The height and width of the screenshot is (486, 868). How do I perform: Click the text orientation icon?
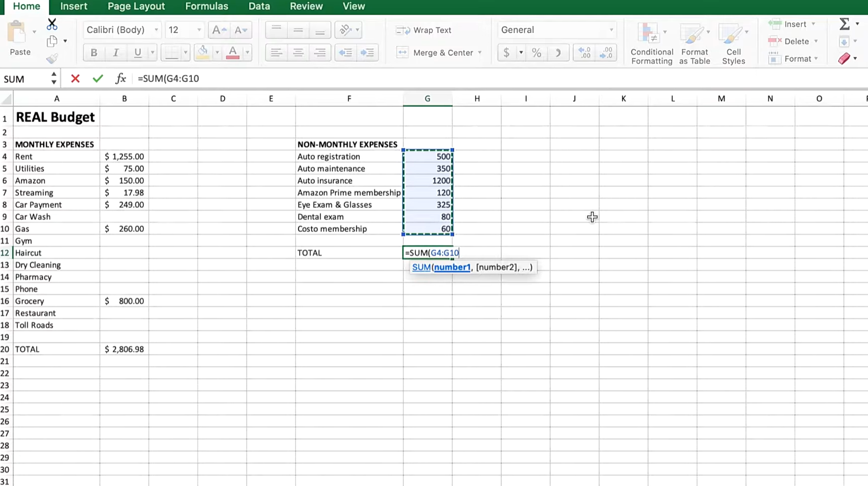[x=346, y=30]
